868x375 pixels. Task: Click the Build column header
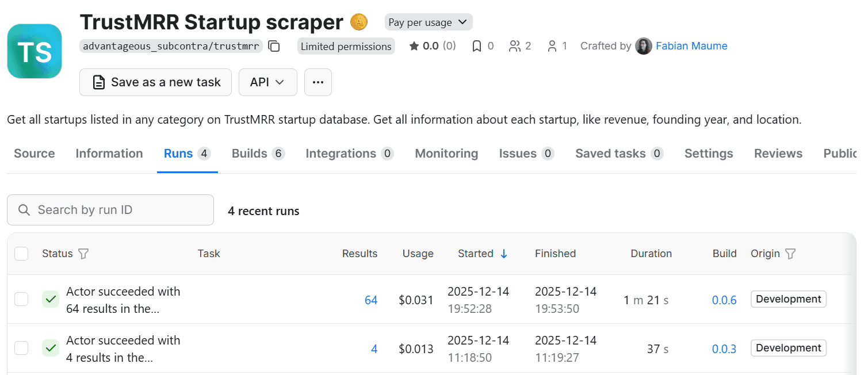pos(724,254)
